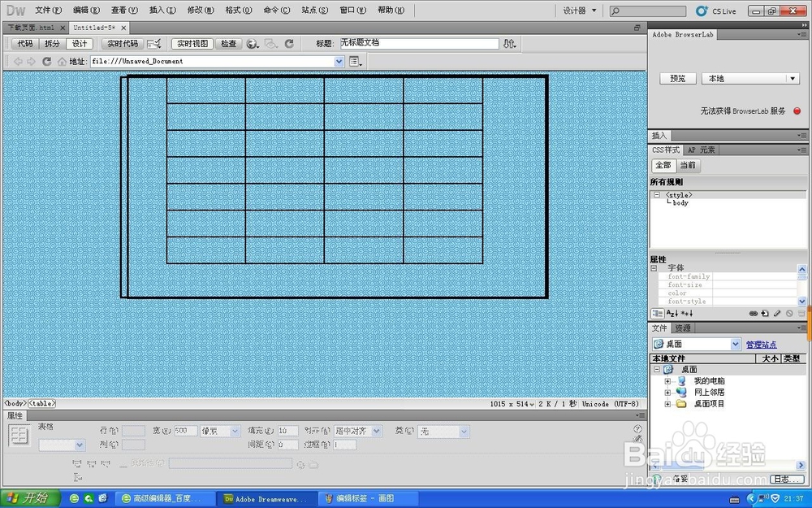Viewport: 812px width, 508px height.
Task: Click the red BrowserLab status indicator
Action: tap(797, 111)
